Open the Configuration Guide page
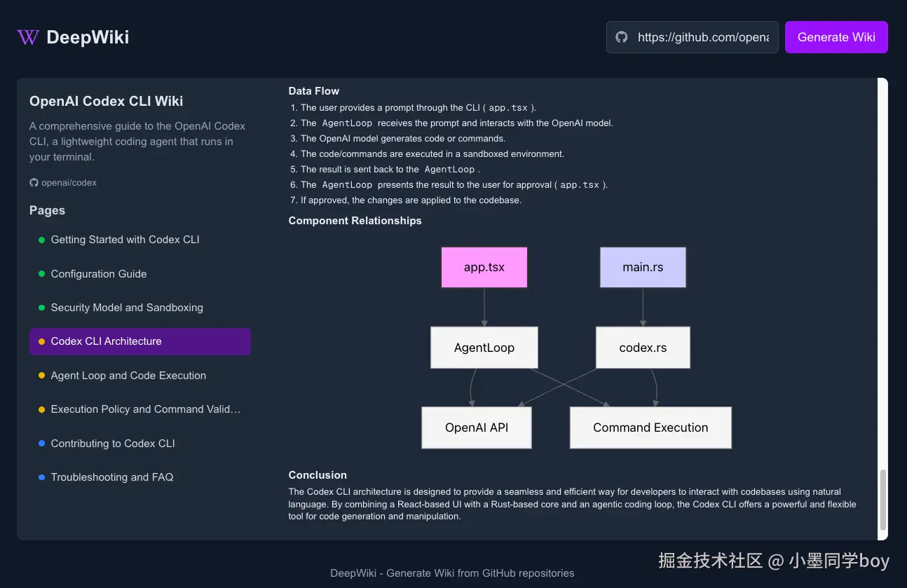The height and width of the screenshot is (588, 907). click(140, 274)
